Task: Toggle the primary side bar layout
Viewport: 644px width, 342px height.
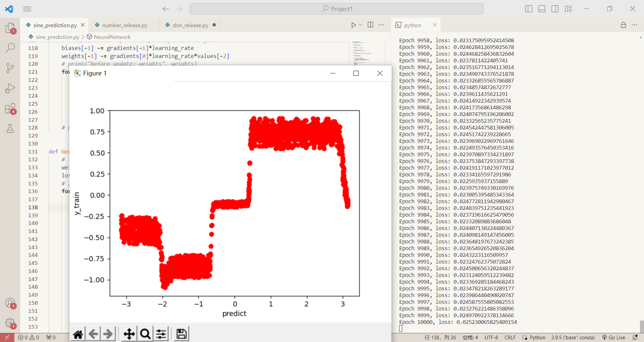Action: (x=529, y=9)
